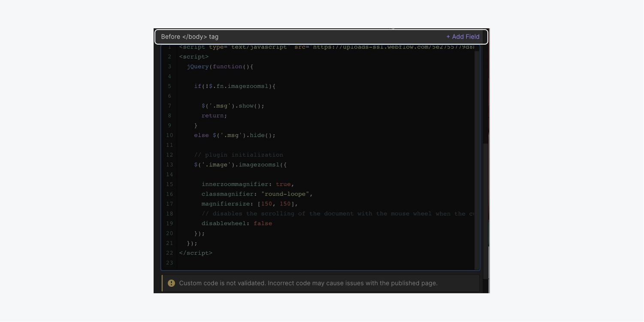Click the jQuery(function(){ line
This screenshot has height=322, width=644.
tap(220, 66)
